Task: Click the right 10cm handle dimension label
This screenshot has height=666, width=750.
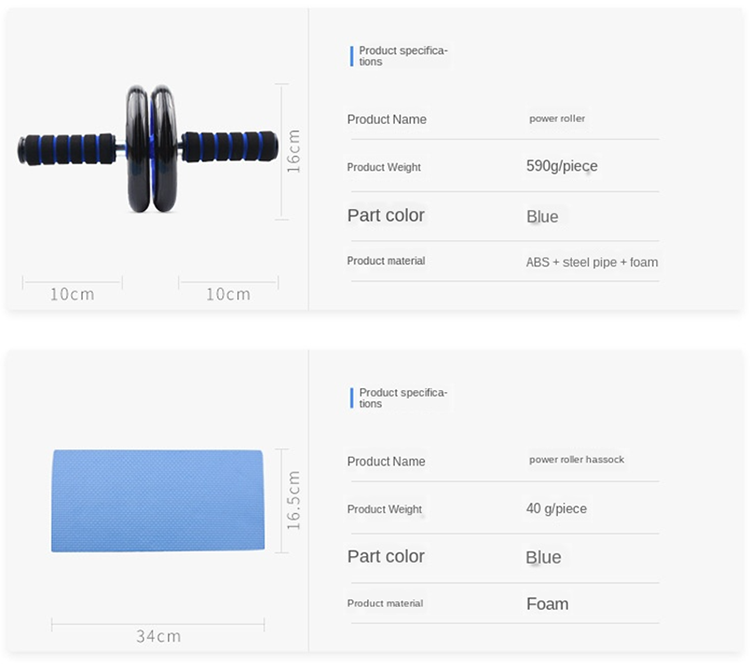Action: point(228,294)
